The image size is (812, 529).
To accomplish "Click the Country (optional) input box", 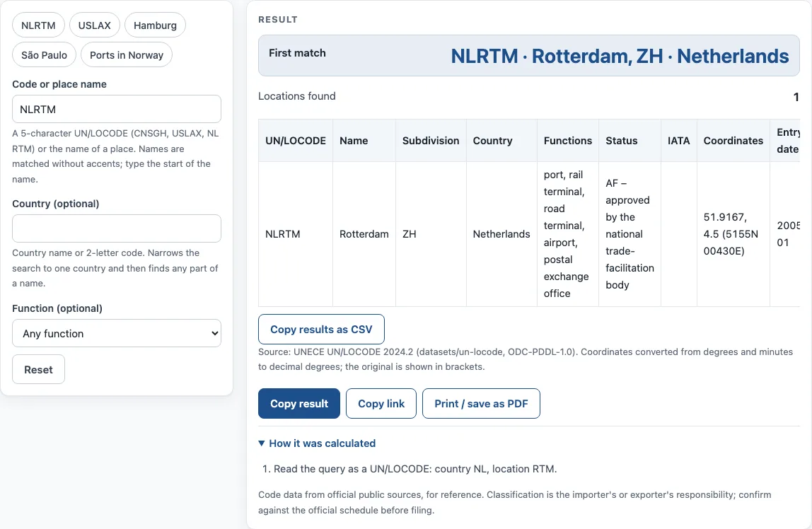I will (x=117, y=228).
